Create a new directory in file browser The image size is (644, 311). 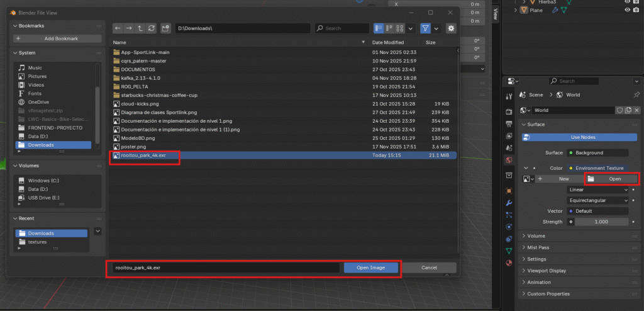[x=165, y=28]
